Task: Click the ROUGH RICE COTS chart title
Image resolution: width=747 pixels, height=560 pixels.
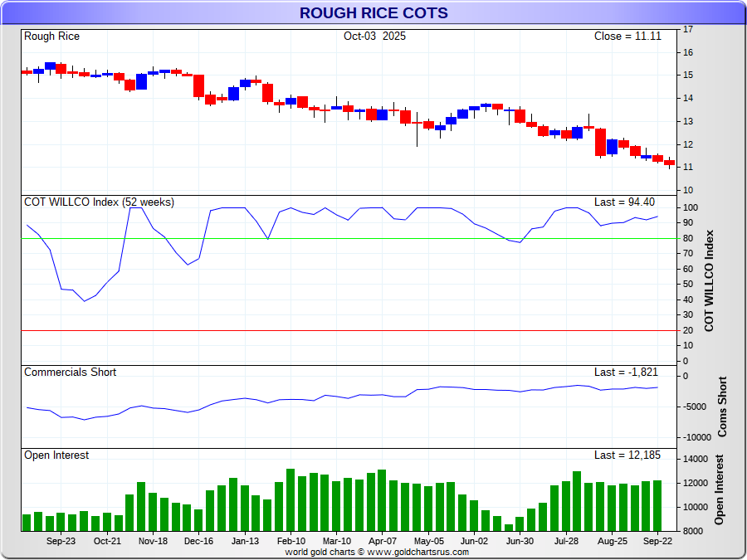Action: [373, 13]
